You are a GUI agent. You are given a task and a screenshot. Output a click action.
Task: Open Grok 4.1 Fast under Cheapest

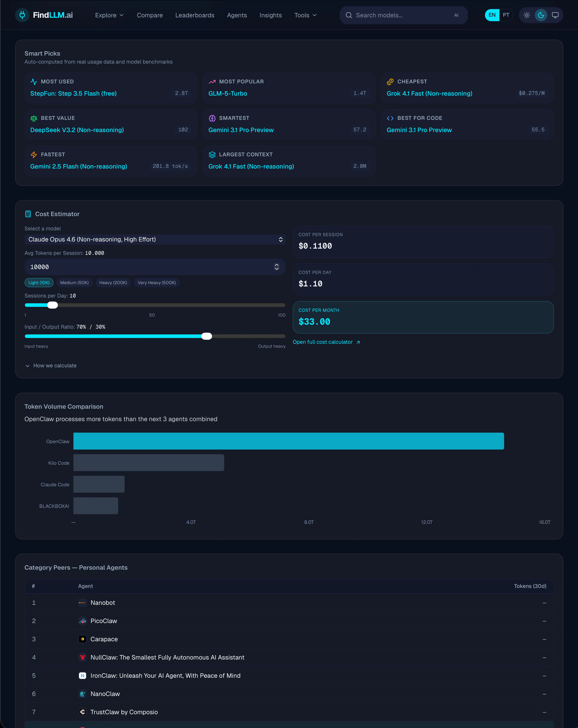point(429,94)
